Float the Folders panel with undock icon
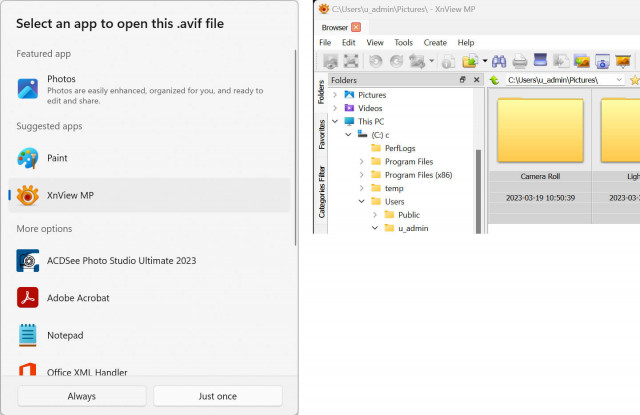The width and height of the screenshot is (640, 415). 462,80
